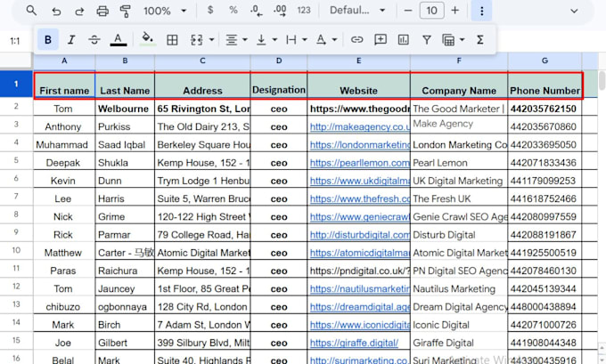Redo the last action

(x=79, y=11)
